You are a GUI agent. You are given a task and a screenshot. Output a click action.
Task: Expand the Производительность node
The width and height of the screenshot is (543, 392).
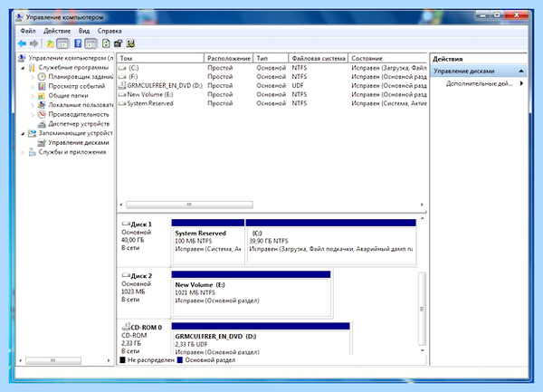click(33, 115)
